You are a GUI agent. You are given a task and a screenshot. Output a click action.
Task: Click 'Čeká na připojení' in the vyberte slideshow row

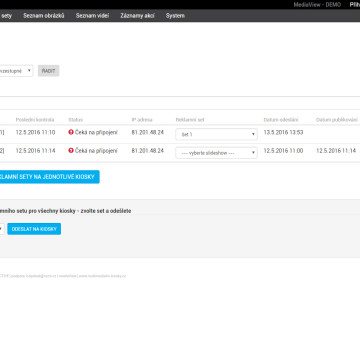pos(96,151)
